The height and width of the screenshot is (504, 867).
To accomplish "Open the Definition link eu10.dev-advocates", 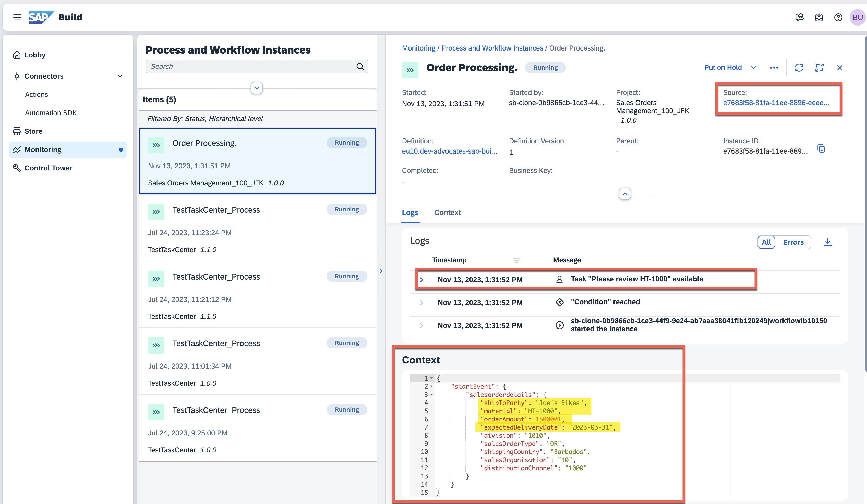I will click(449, 151).
